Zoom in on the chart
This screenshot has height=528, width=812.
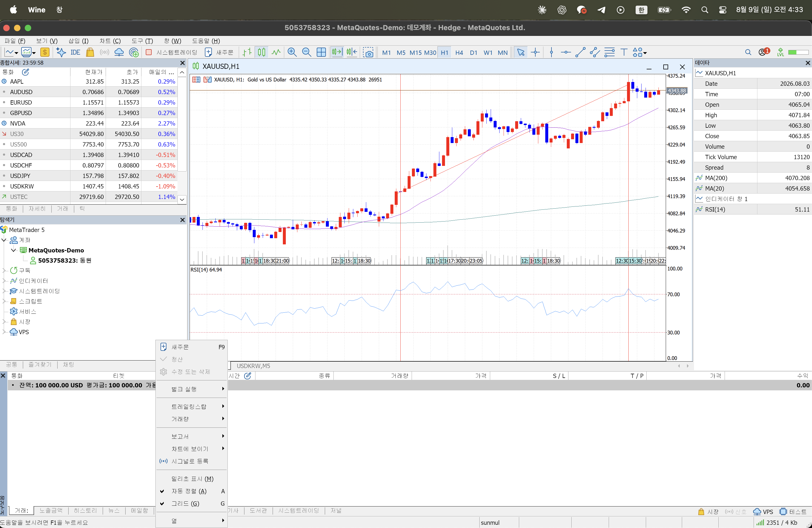292,52
